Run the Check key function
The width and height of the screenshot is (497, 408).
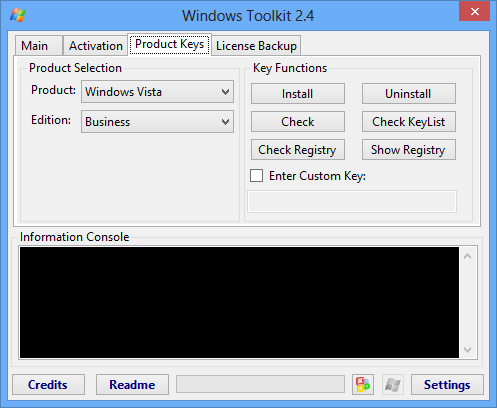pyautogui.click(x=298, y=122)
